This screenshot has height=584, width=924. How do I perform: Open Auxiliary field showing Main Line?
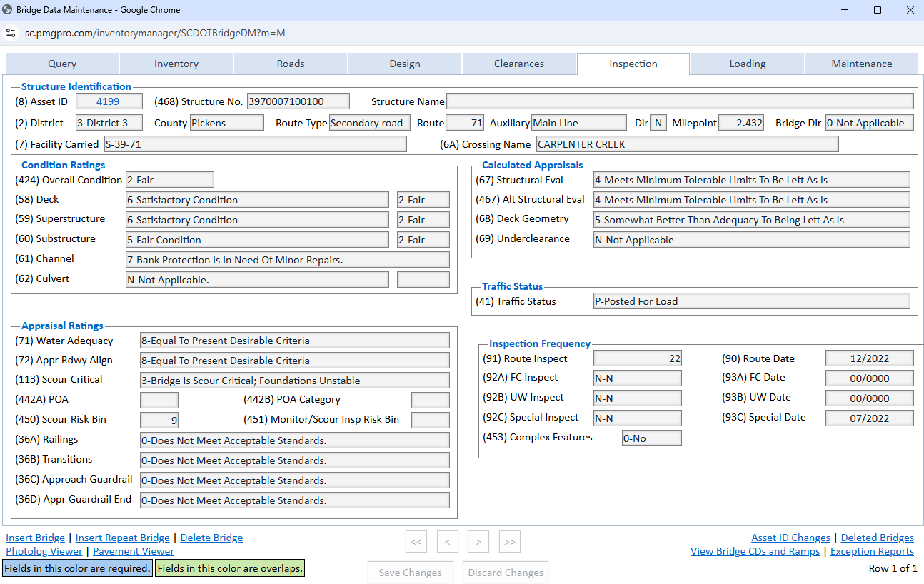579,123
